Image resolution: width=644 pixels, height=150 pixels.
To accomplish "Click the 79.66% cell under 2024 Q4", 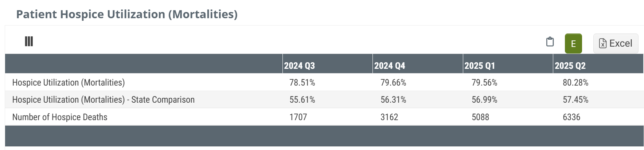I will pos(393,83).
